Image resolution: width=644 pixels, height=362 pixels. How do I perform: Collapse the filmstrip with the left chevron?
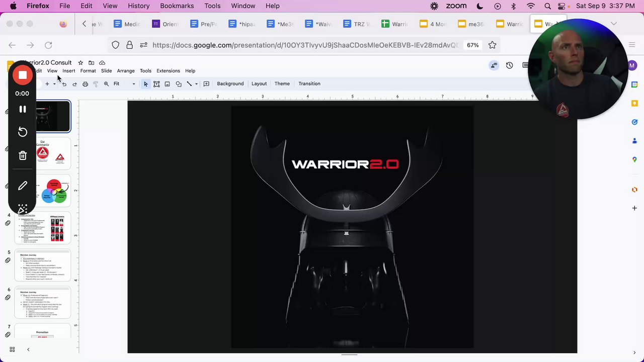28,349
